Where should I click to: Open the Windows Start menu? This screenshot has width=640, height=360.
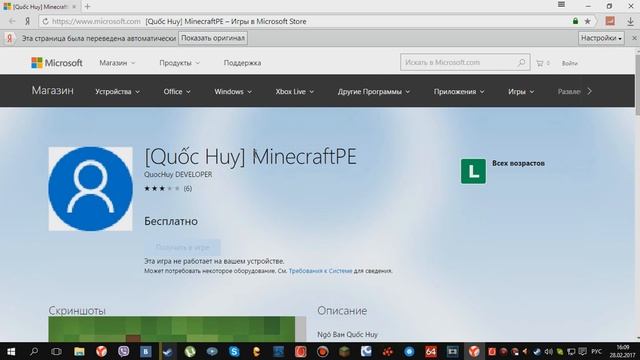tap(11, 351)
